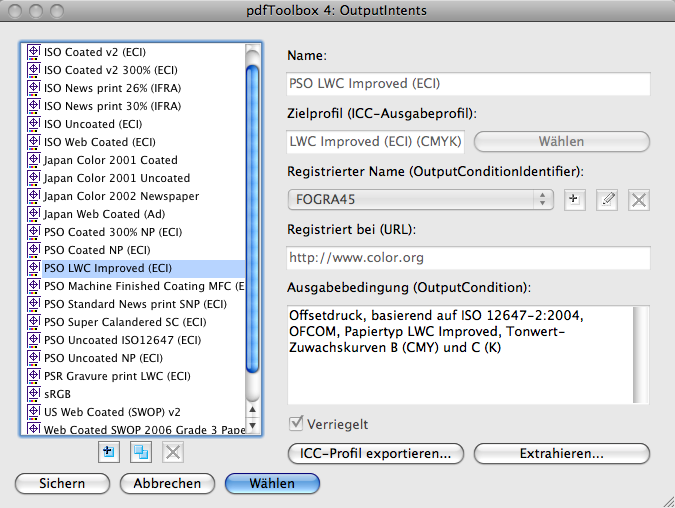Click profile icon of Japan Color 2001 Coated
675x508 pixels.
tap(34, 160)
